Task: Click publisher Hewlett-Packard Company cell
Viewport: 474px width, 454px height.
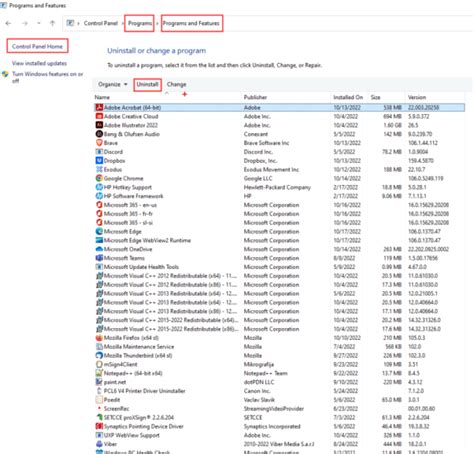Action: pos(277,187)
